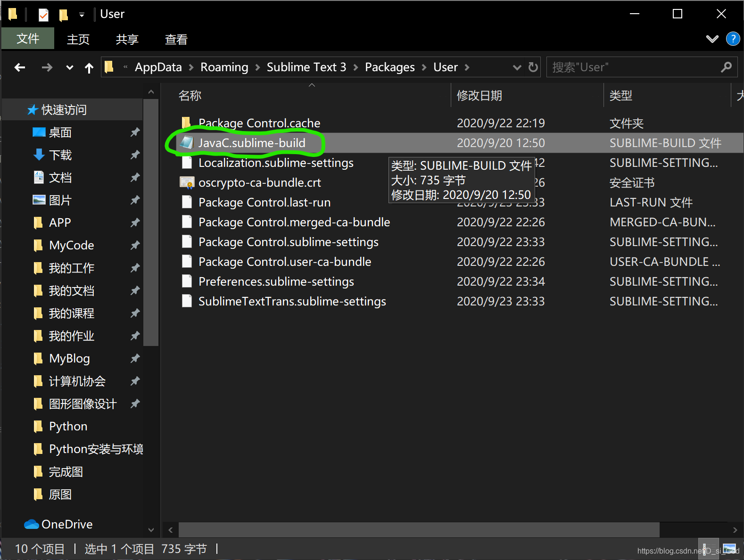This screenshot has width=744, height=560.
Task: Select Package Control.user-ca-bundle file
Action: [x=285, y=262]
